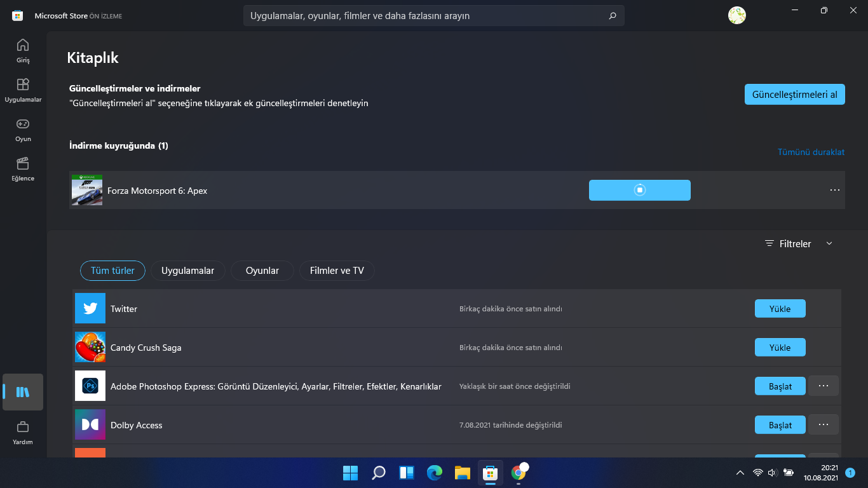Open the Widgets panel from taskbar
Viewport: 868px width, 488px height.
tap(407, 473)
